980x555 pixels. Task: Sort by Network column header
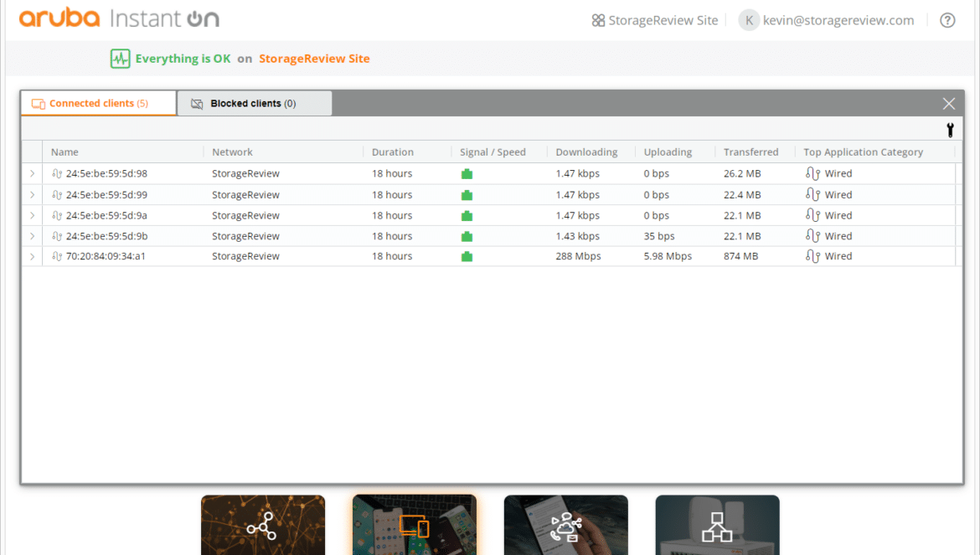tap(233, 152)
